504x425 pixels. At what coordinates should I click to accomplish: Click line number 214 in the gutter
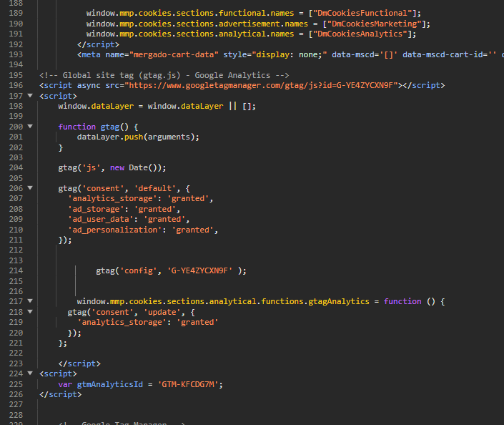click(16, 270)
